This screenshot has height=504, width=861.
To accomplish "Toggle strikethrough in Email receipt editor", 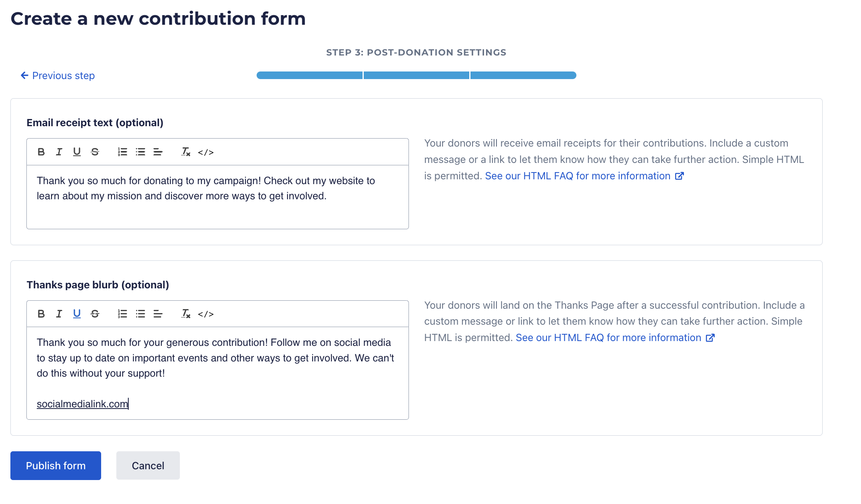I will 95,152.
